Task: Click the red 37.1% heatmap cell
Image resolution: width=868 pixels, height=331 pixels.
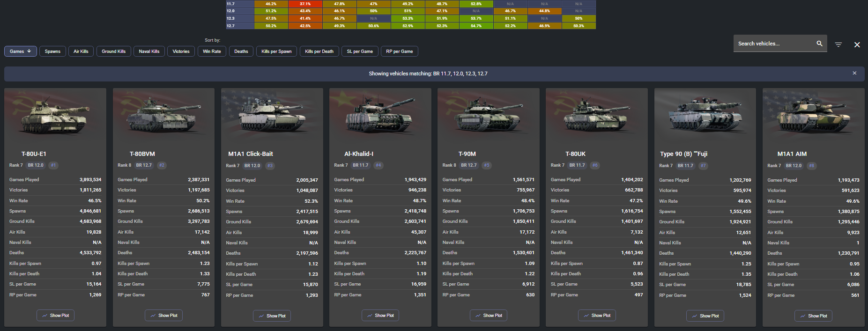Action: click(x=305, y=4)
